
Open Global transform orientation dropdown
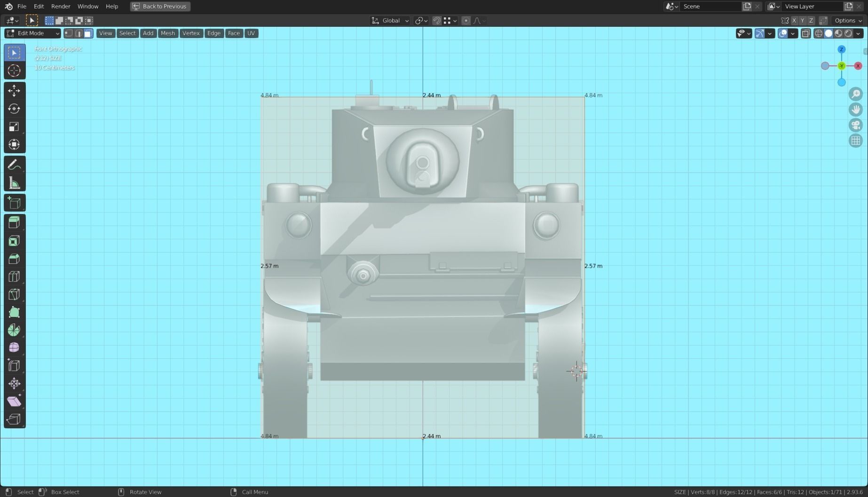click(390, 20)
